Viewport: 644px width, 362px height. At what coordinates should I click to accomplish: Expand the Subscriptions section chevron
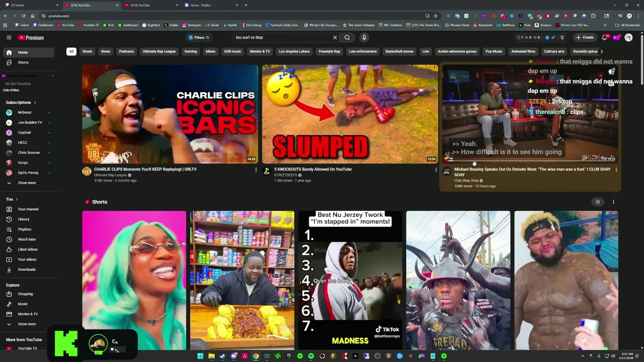(x=35, y=103)
